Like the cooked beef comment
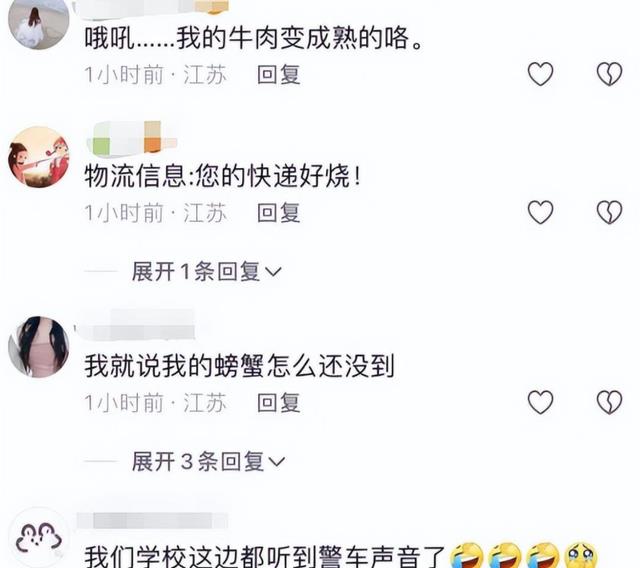 [540, 74]
